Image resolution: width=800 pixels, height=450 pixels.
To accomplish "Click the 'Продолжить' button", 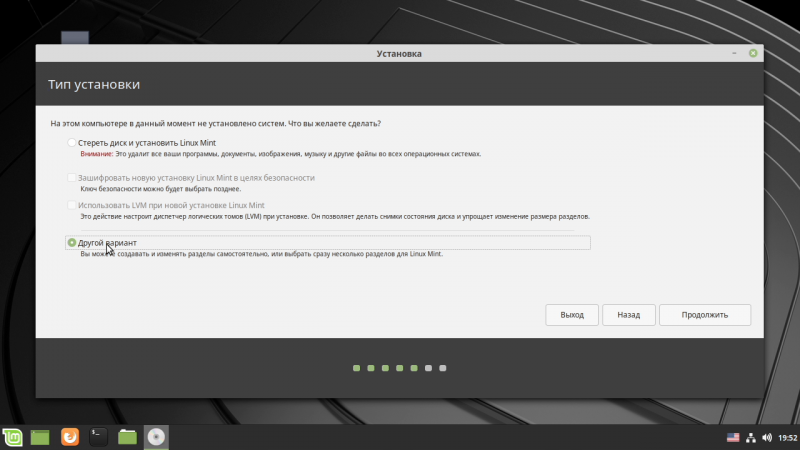I will pyautogui.click(x=705, y=315).
